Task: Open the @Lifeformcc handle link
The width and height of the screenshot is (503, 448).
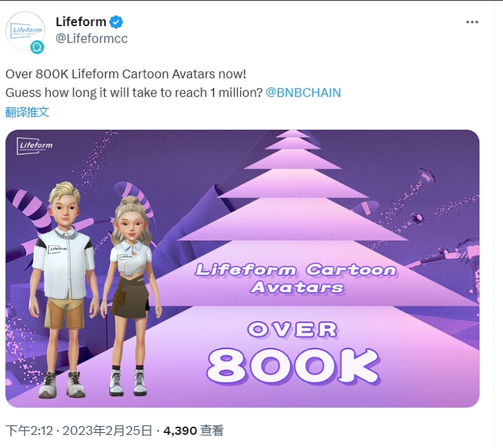Action: [92, 38]
